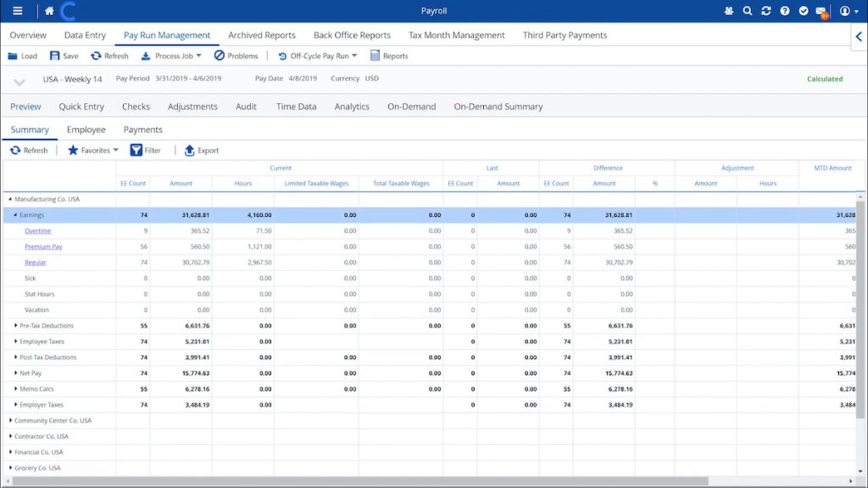Switch to the Archived Reports tab

pos(261,35)
